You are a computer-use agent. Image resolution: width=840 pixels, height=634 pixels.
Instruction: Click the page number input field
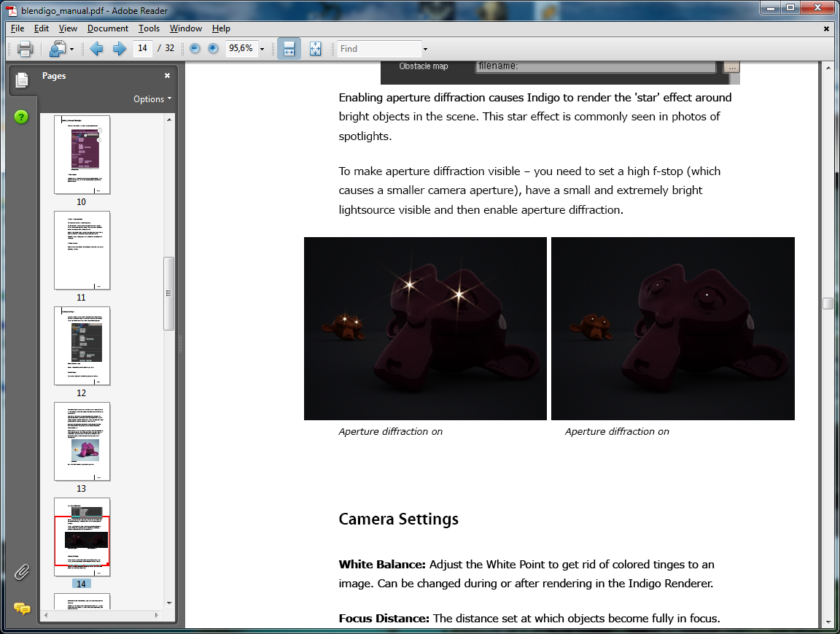(142, 48)
